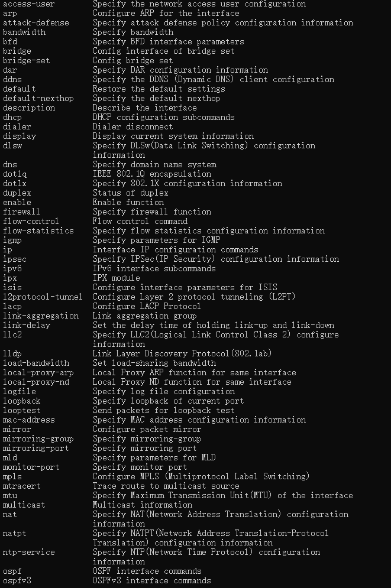
Task: Click the 'firewall' command in the left column
Action: (x=21, y=212)
